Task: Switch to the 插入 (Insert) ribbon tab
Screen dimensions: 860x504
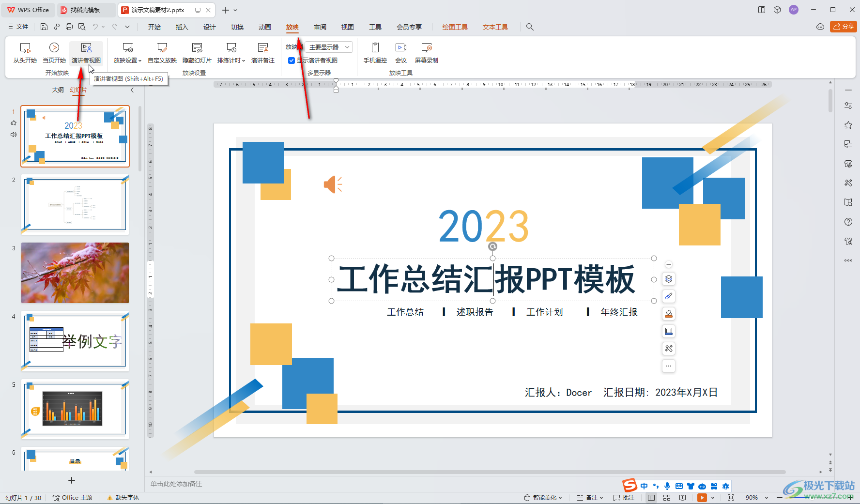Action: (182, 27)
